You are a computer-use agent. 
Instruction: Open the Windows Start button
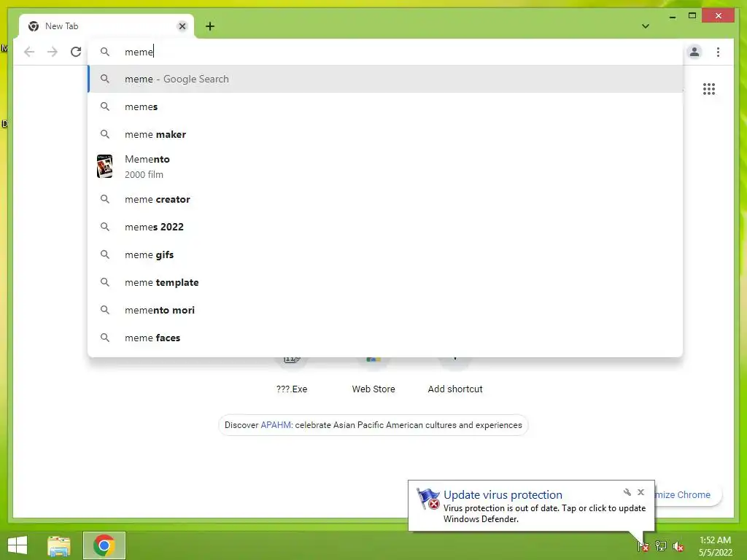click(x=18, y=545)
